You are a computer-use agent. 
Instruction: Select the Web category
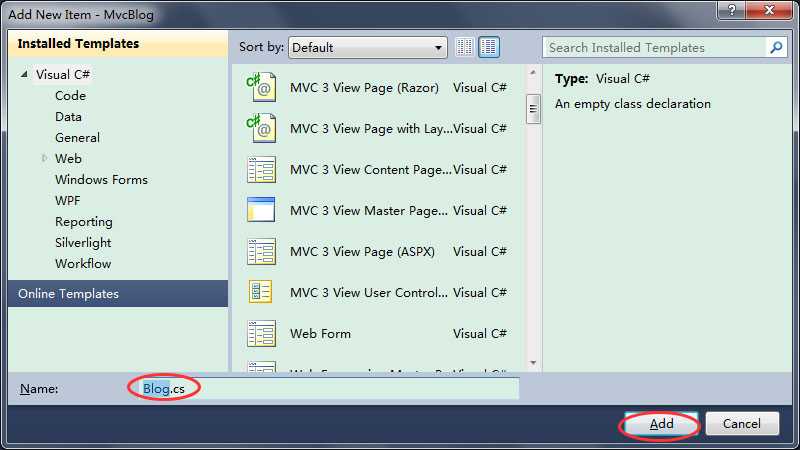(68, 159)
